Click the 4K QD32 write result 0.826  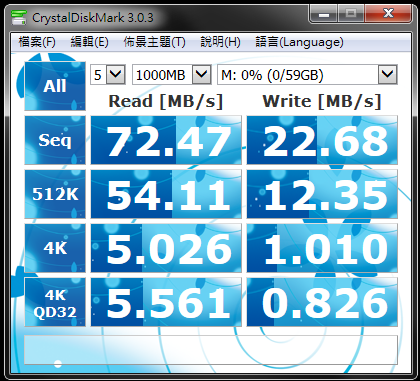(x=322, y=302)
